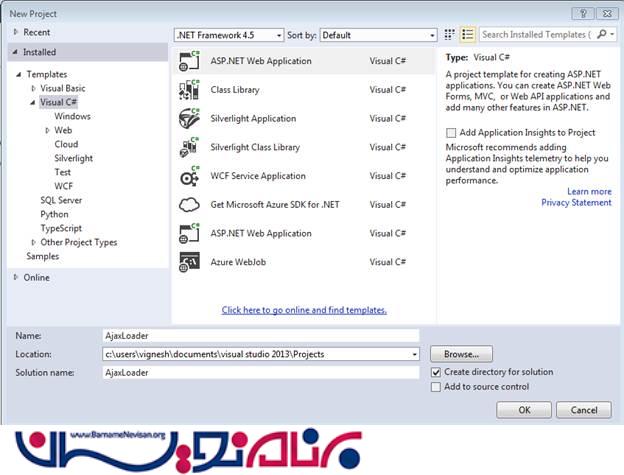Switch to the small icons list view
The image size is (624, 475).
tap(449, 35)
